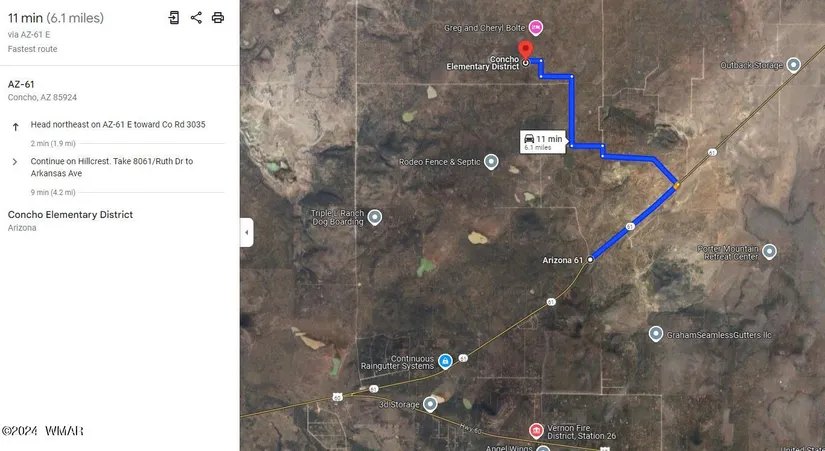Open Triple L Ranch Dog Boarding marker

coord(375,217)
